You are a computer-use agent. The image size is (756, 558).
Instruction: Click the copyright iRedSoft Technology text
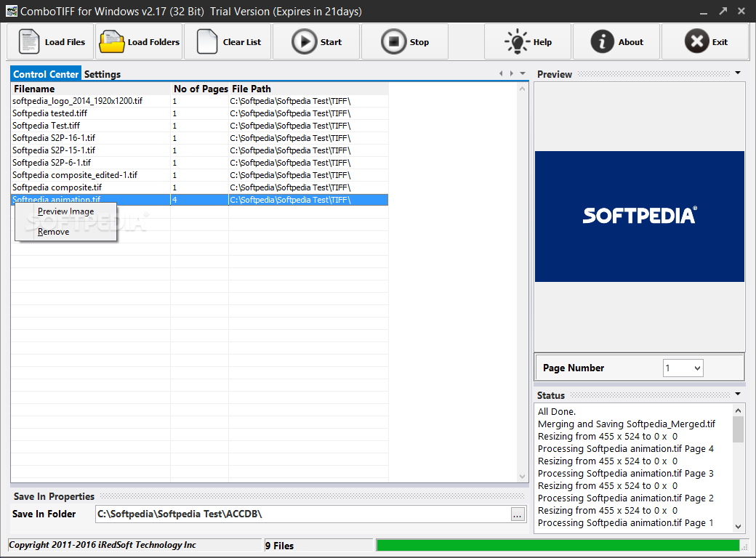tap(102, 545)
